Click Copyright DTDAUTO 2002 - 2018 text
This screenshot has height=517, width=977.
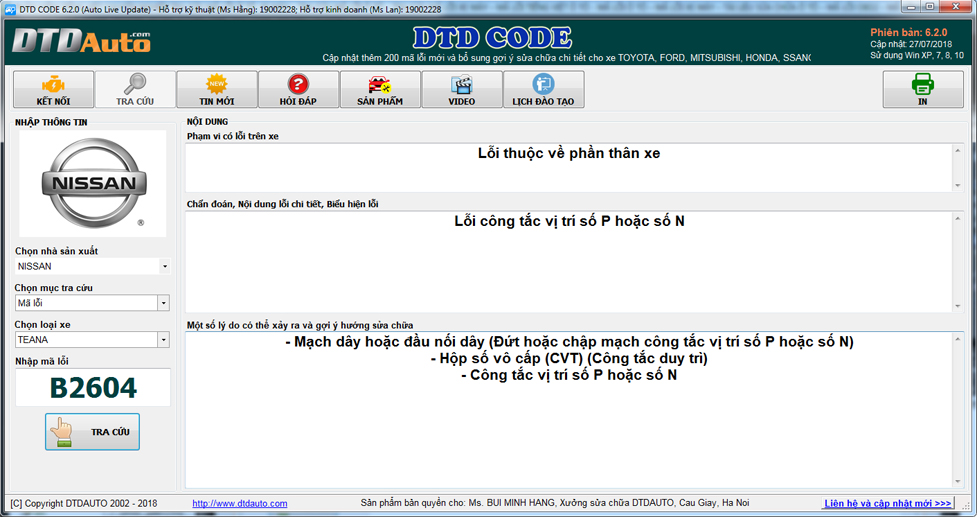84,503
